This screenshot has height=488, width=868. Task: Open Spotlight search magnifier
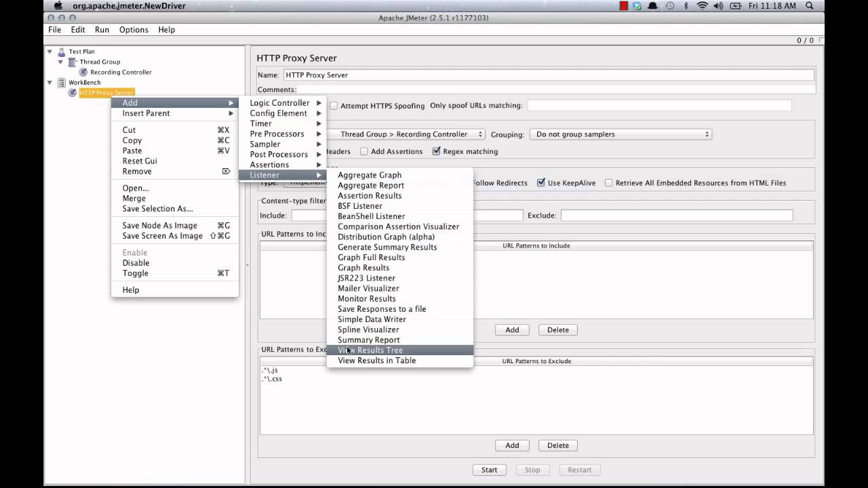tap(810, 6)
